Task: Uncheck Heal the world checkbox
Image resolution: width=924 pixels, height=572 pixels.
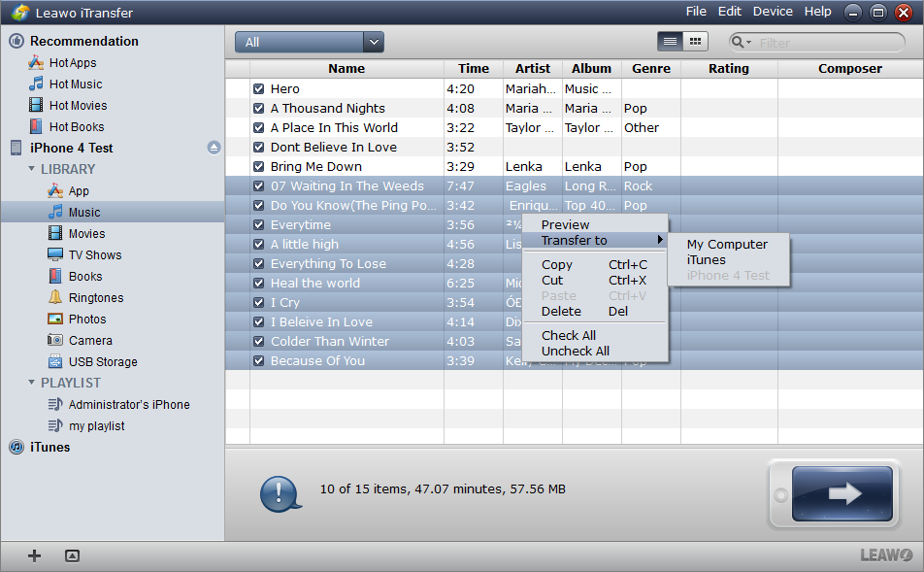Action: [259, 283]
